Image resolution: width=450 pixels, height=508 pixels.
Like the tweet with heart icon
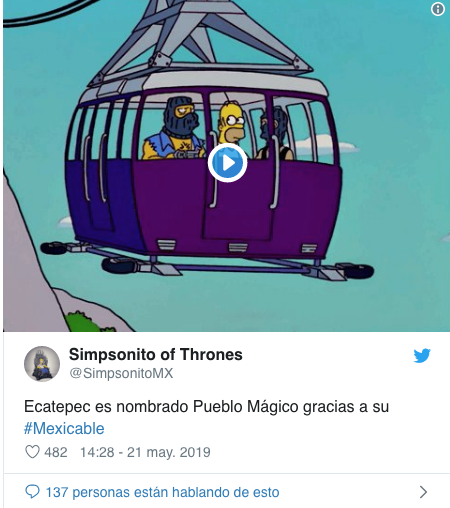coord(32,452)
